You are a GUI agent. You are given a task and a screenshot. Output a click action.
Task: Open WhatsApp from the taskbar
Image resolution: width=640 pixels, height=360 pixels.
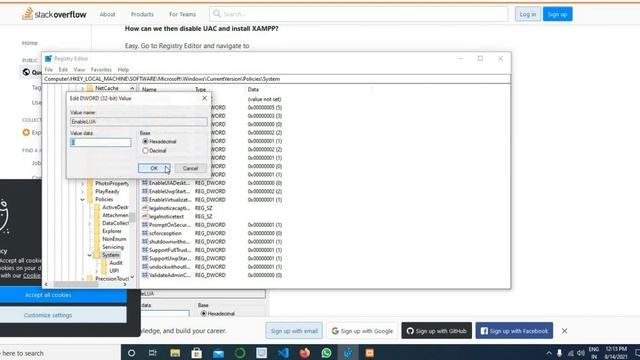[x=326, y=353]
